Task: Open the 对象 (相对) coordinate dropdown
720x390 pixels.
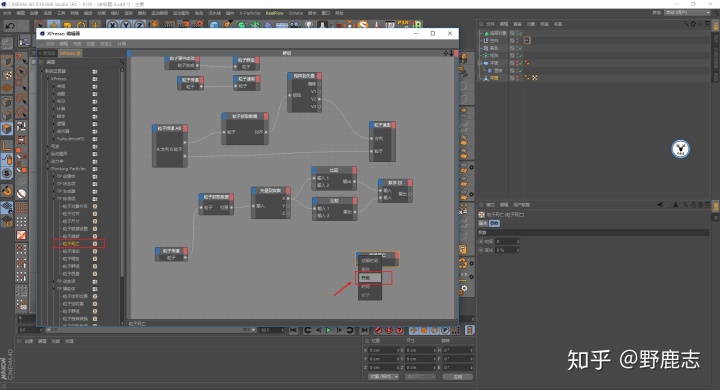Action: point(383,377)
